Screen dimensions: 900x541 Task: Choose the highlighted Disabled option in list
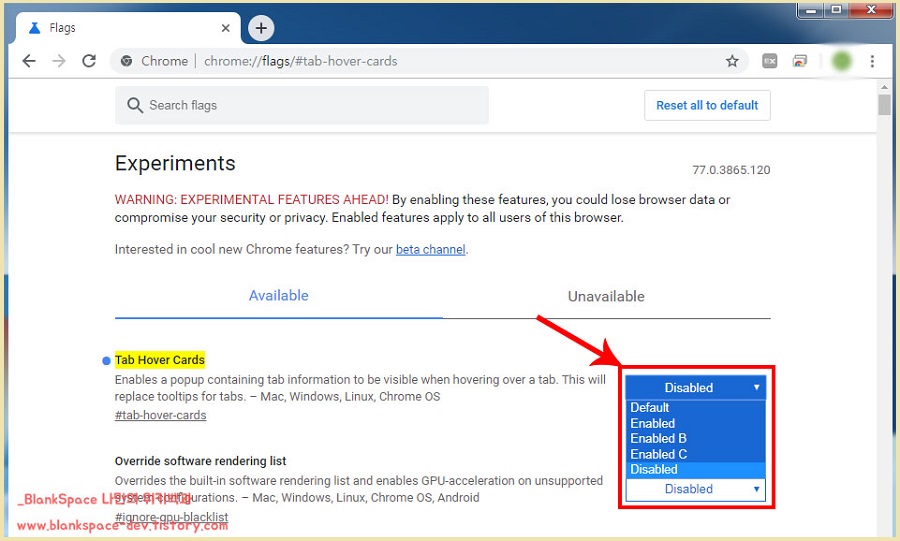pyautogui.click(x=695, y=469)
